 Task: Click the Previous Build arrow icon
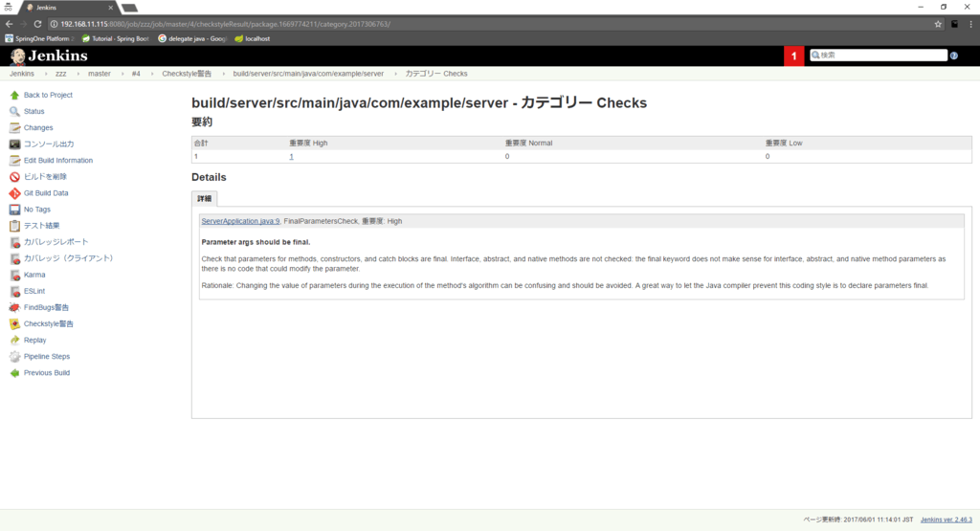[14, 373]
